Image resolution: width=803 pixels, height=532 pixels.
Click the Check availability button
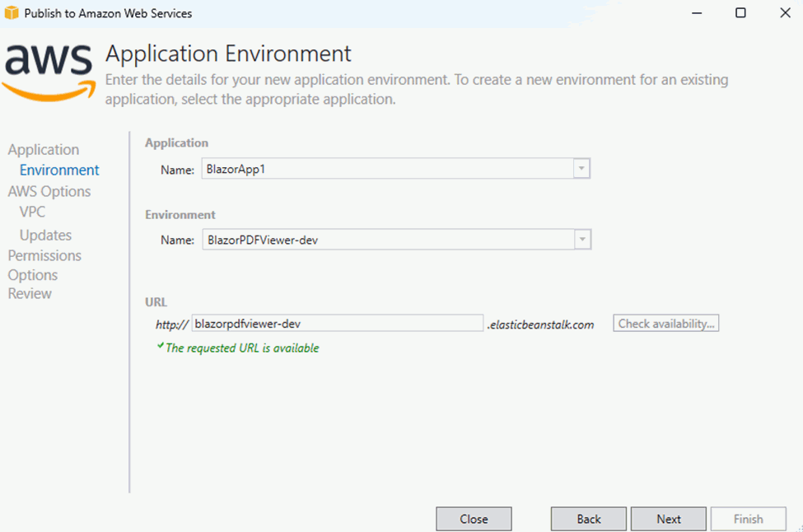point(665,323)
